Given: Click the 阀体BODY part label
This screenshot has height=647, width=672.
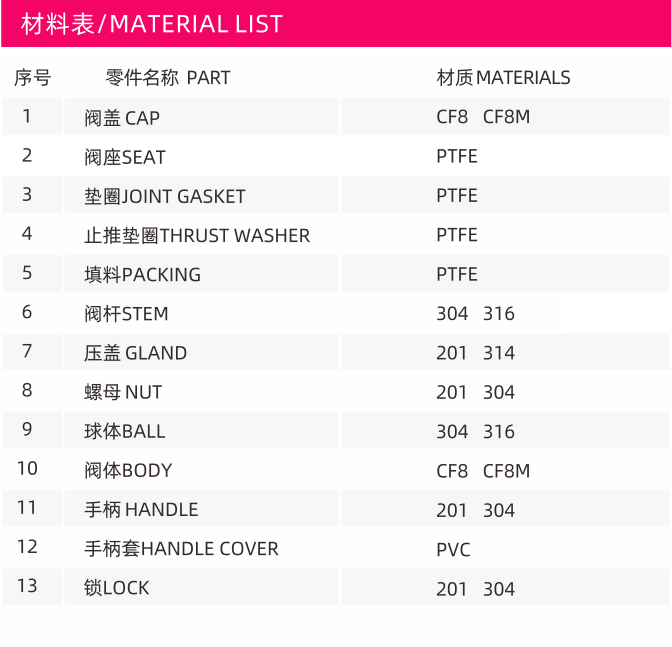Looking at the screenshot, I should click(x=128, y=471).
